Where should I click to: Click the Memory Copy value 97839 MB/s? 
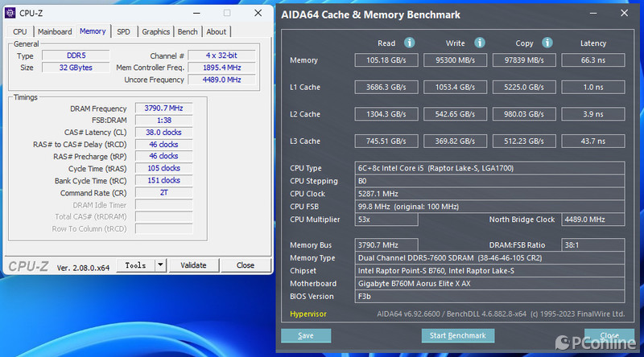click(524, 60)
